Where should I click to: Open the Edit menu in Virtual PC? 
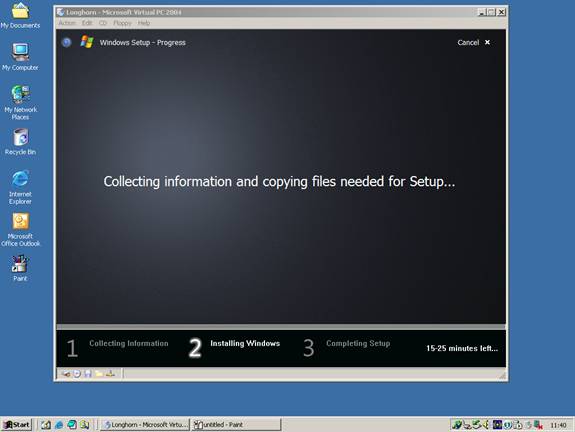[x=87, y=23]
